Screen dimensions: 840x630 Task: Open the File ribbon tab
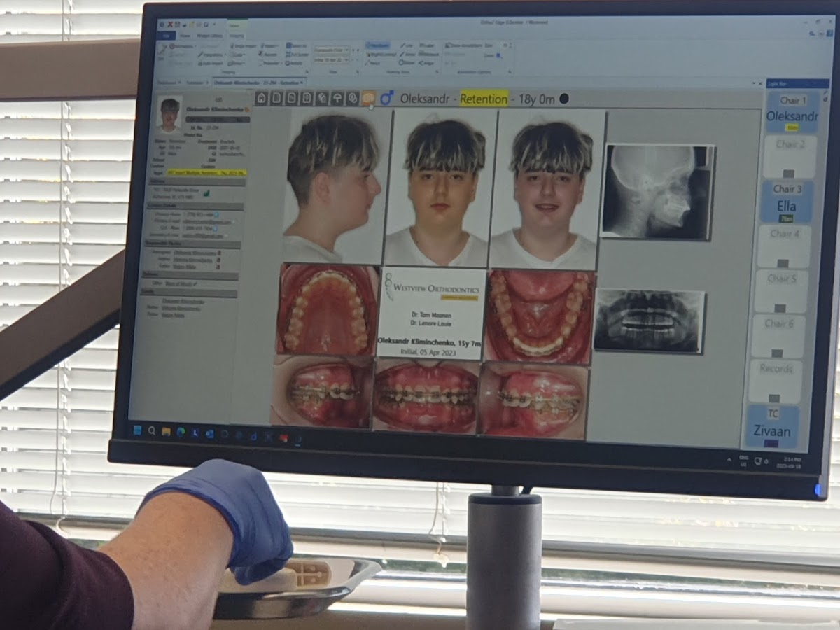click(x=166, y=36)
